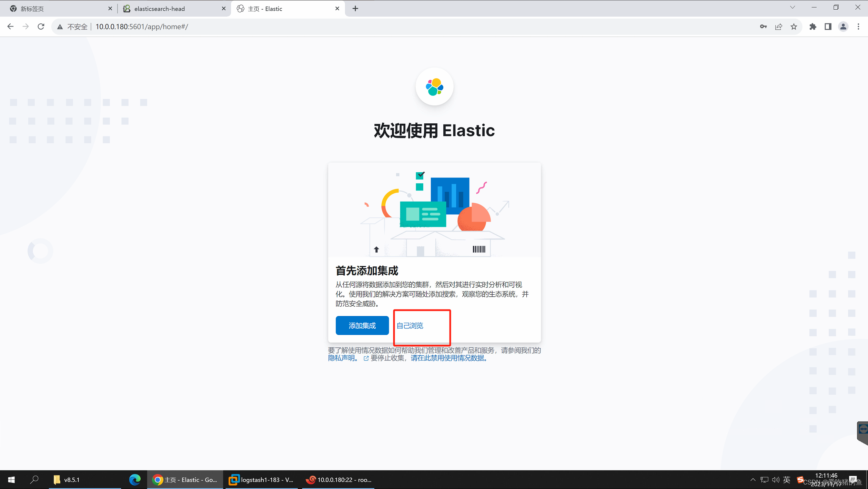
Task: Open Windows taskbar search
Action: click(34, 479)
